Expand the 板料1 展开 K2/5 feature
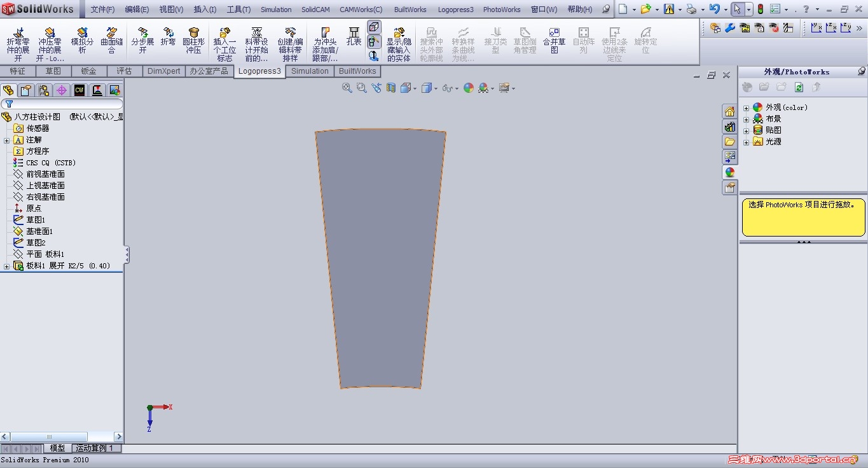 coord(7,266)
